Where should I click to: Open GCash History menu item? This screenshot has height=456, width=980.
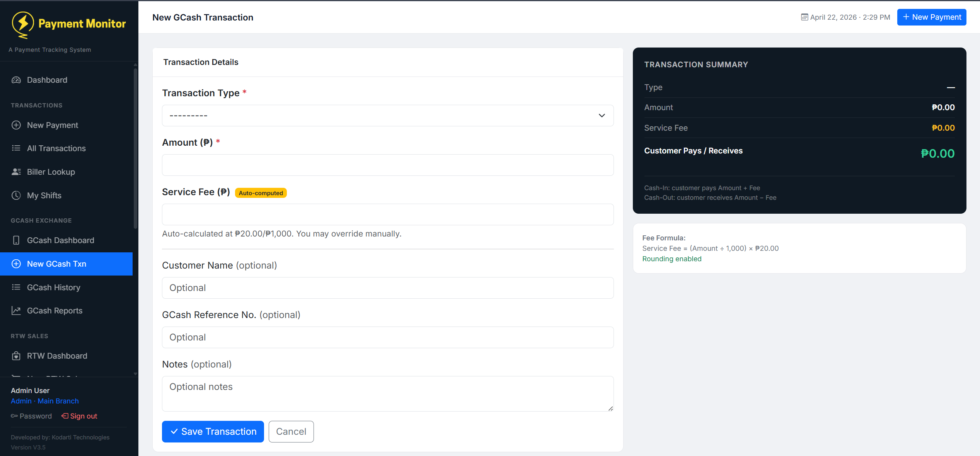tap(54, 288)
